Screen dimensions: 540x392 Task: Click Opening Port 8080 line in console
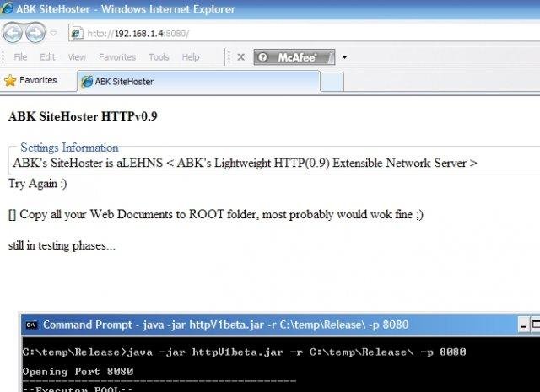(x=78, y=372)
